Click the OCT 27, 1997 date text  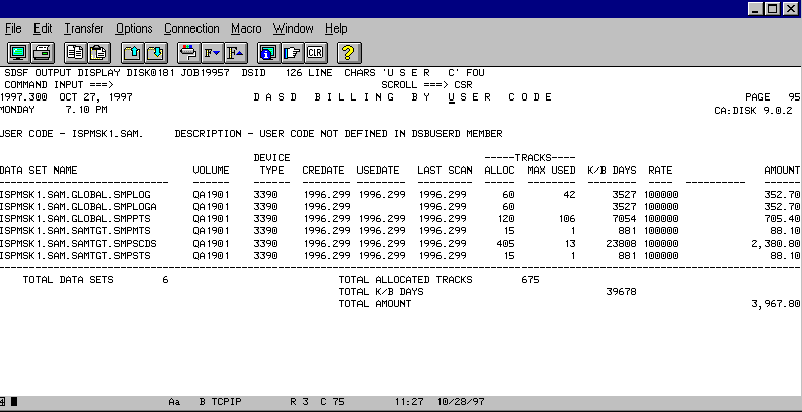point(96,97)
